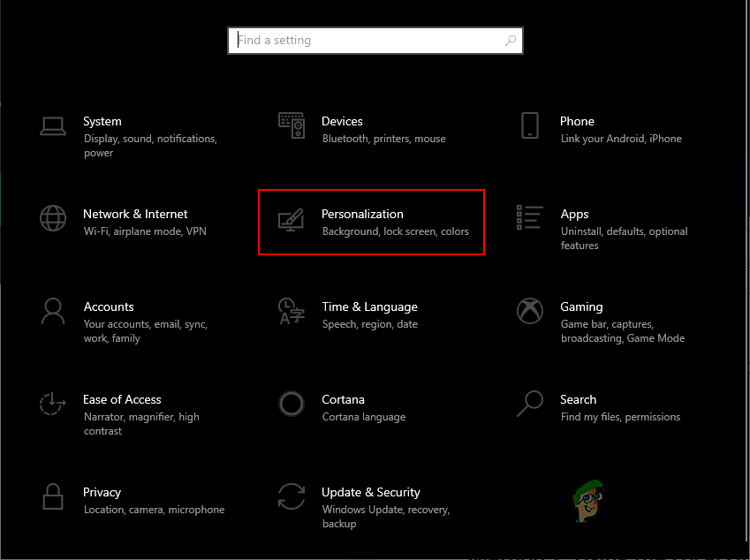
Task: Select the Time & Language icon
Action: [x=292, y=312]
